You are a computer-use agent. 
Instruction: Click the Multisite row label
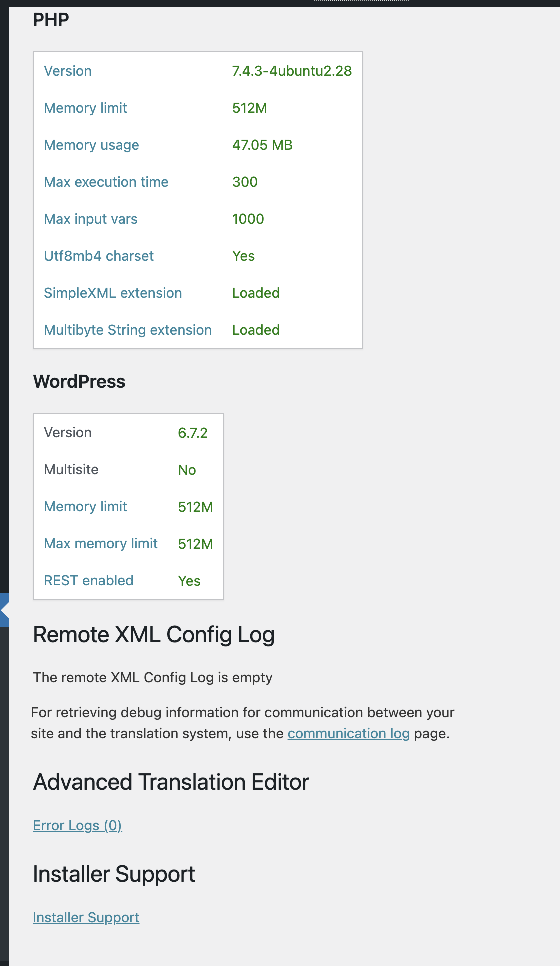[x=71, y=469]
